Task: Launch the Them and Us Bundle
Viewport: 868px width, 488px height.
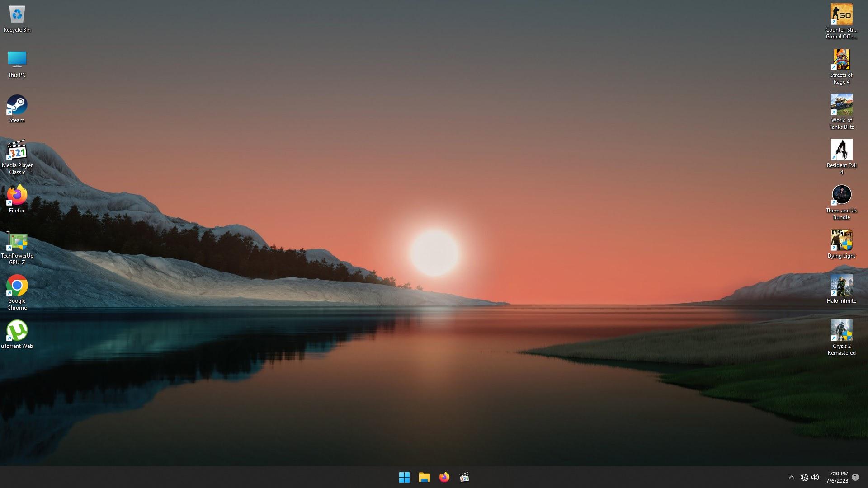Action: point(841,195)
